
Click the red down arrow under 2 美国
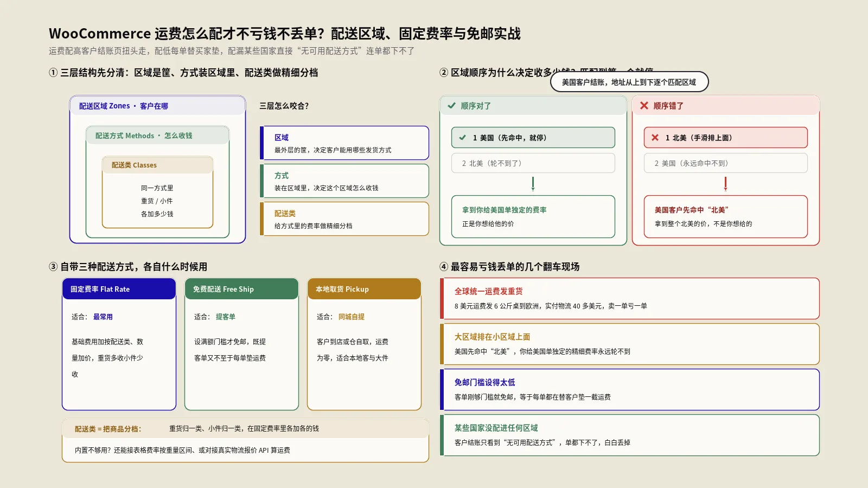coord(725,184)
